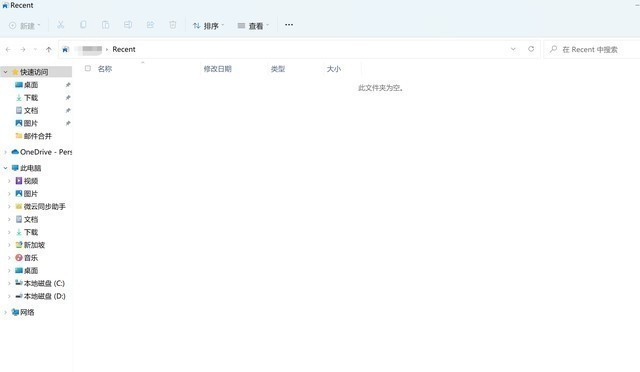This screenshot has height=372, width=640.
Task: Open 本地磁盘 (D:) drive
Action: coord(44,296)
